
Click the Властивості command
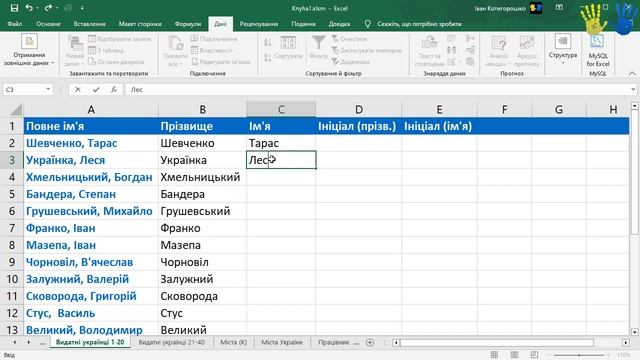212,50
